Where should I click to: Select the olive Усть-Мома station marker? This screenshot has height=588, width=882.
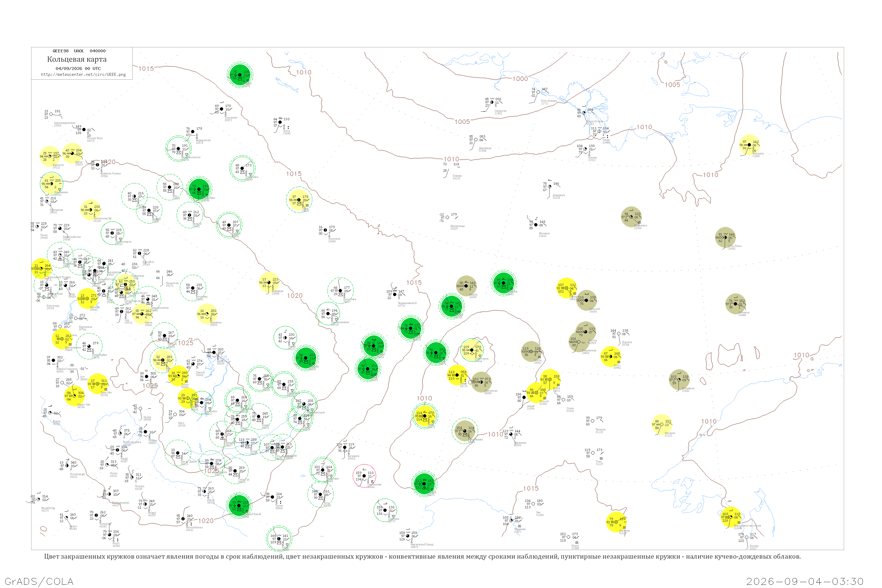point(725,237)
